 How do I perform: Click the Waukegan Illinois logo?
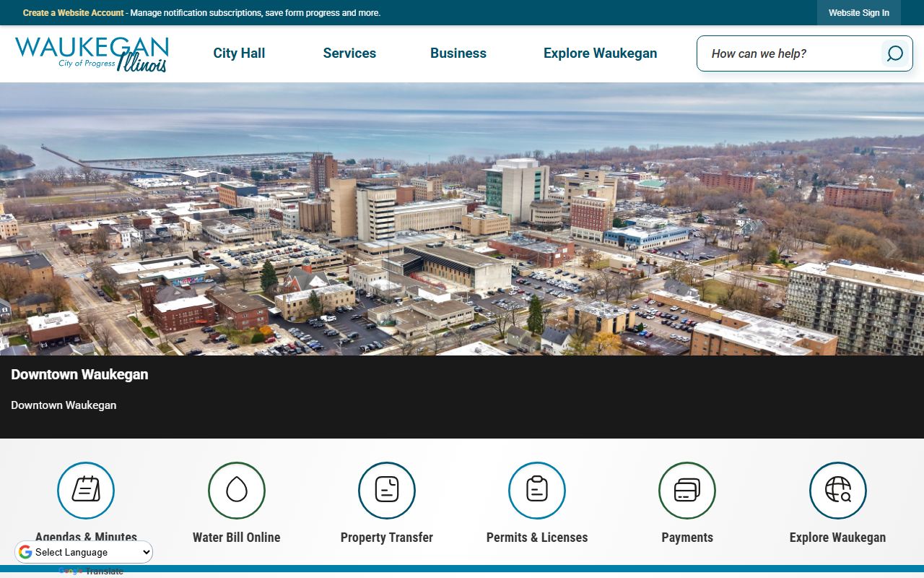(92, 54)
